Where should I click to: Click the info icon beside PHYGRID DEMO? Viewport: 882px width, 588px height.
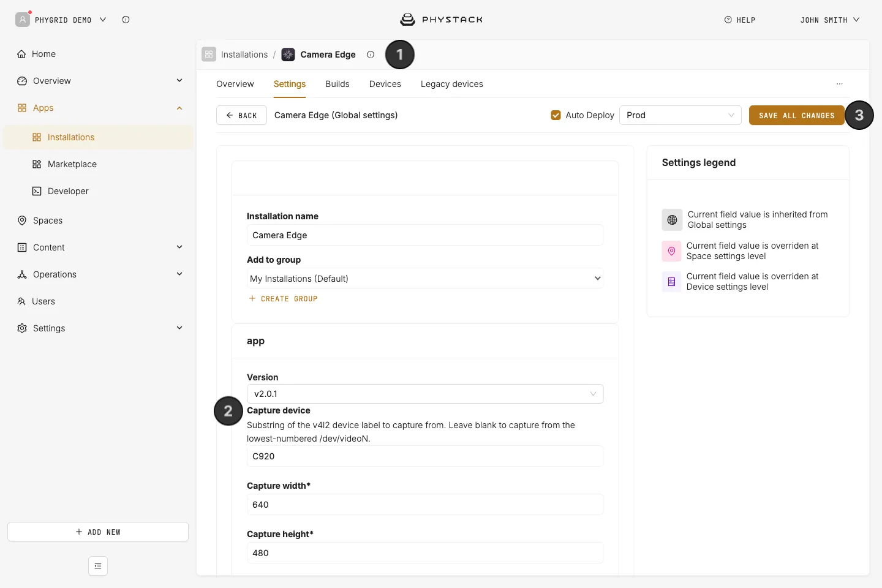(126, 20)
